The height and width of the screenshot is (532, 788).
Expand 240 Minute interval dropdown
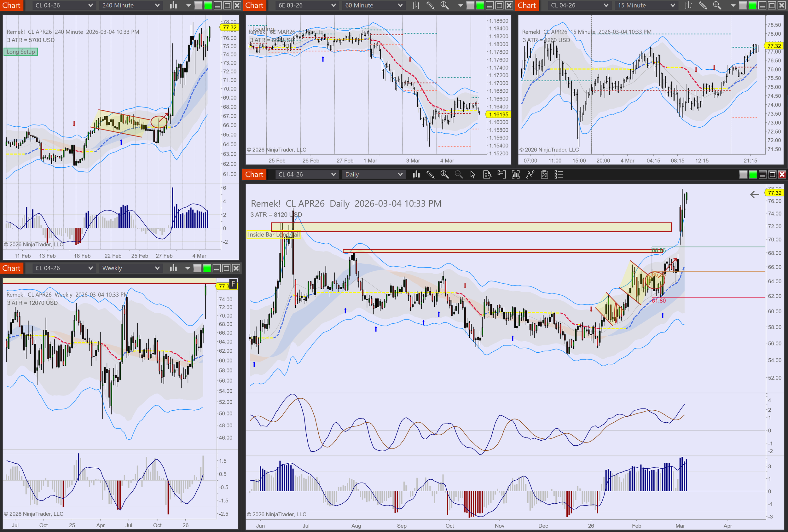[157, 5]
